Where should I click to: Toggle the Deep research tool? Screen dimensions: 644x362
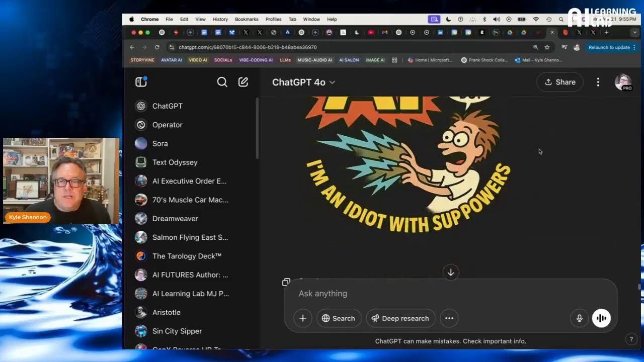(x=400, y=318)
